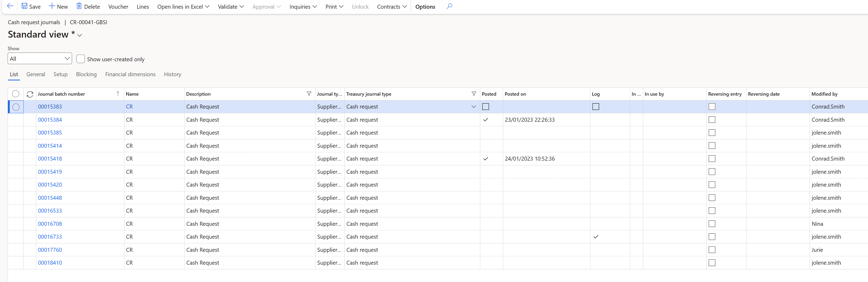Open journal batch 00018410 link

point(50,263)
